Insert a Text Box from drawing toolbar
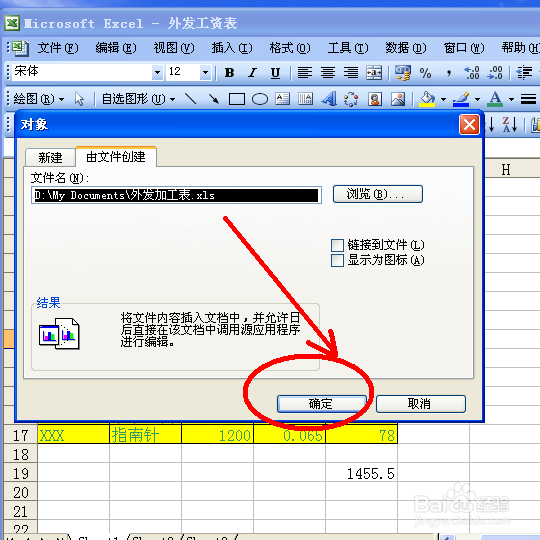540x540 pixels. [x=283, y=99]
